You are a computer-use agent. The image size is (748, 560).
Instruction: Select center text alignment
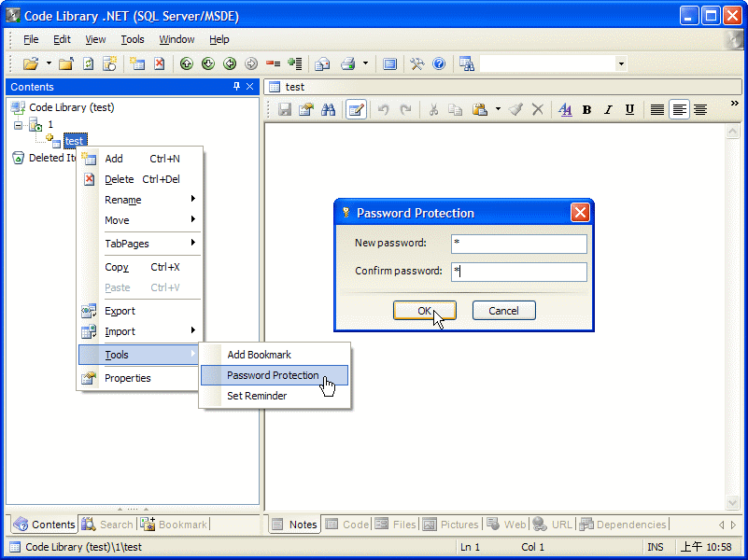click(700, 109)
